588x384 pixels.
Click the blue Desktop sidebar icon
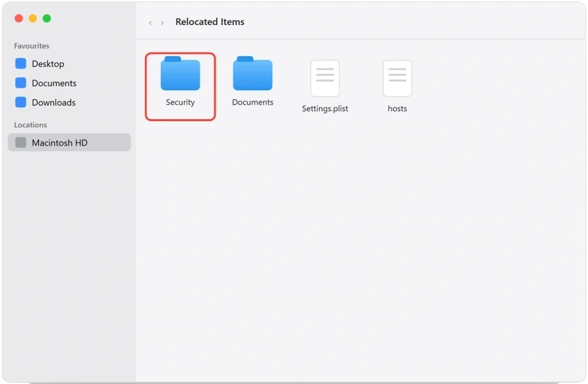(x=20, y=64)
